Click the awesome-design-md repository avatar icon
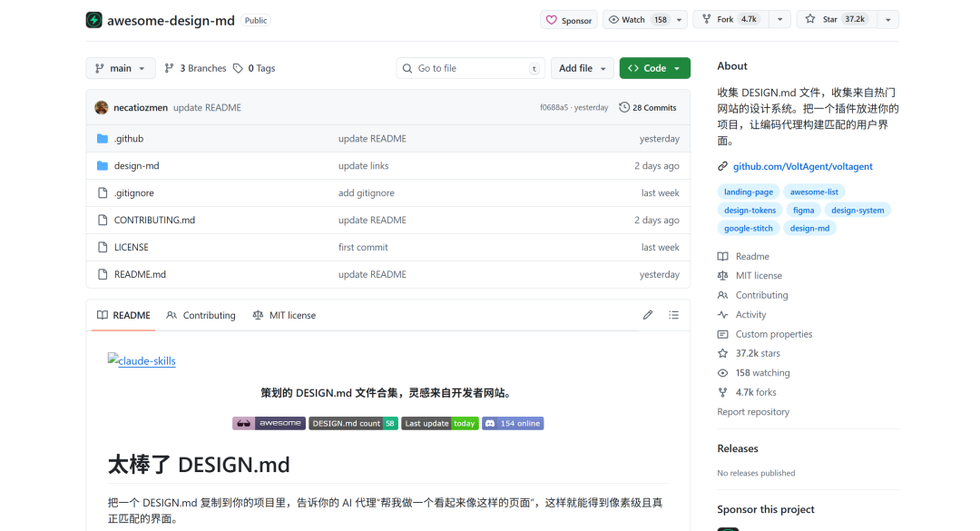The height and width of the screenshot is (531, 980). [x=93, y=20]
